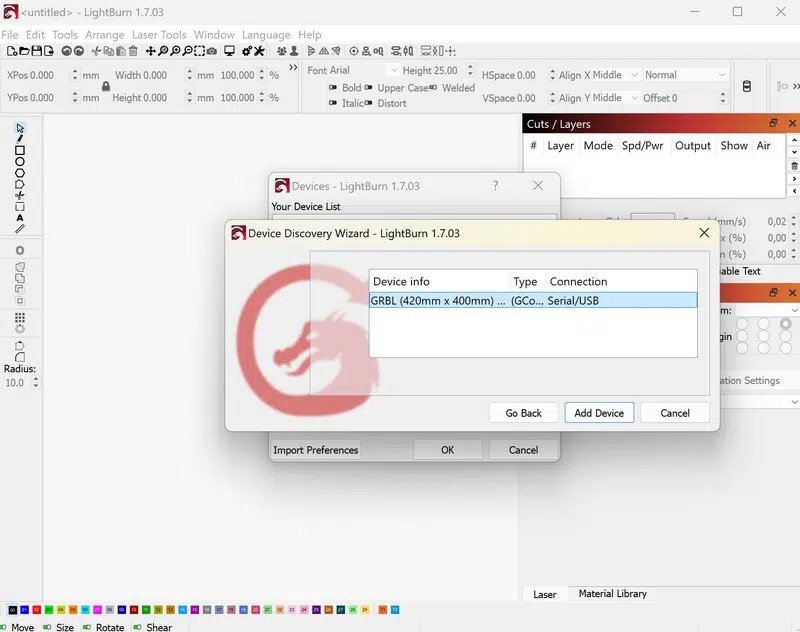
Task: Click the Preview monitor icon
Action: (230, 51)
